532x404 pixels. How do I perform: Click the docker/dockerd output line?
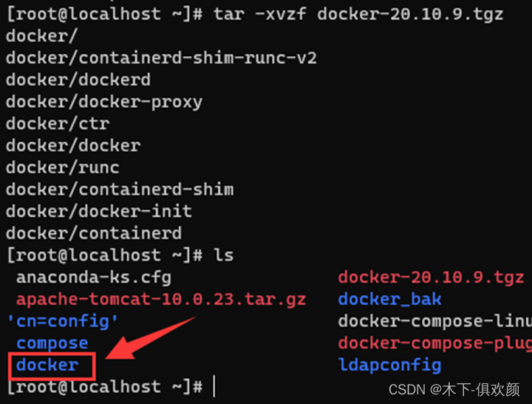pos(78,80)
